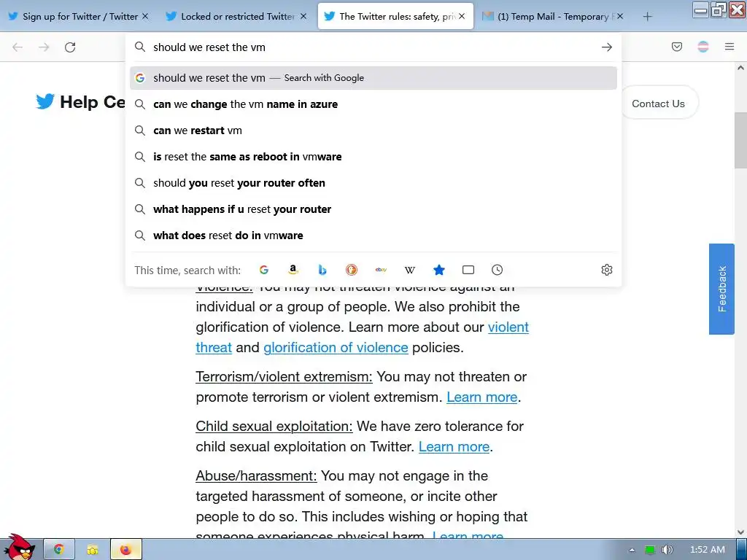Choose suggestion 'can we change the vm name in azure'

tap(373, 104)
